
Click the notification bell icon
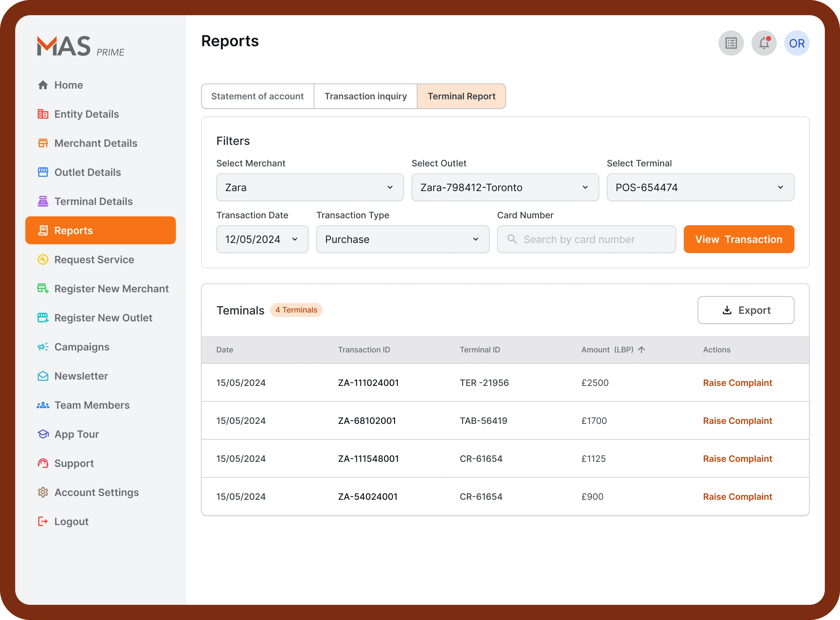[763, 42]
